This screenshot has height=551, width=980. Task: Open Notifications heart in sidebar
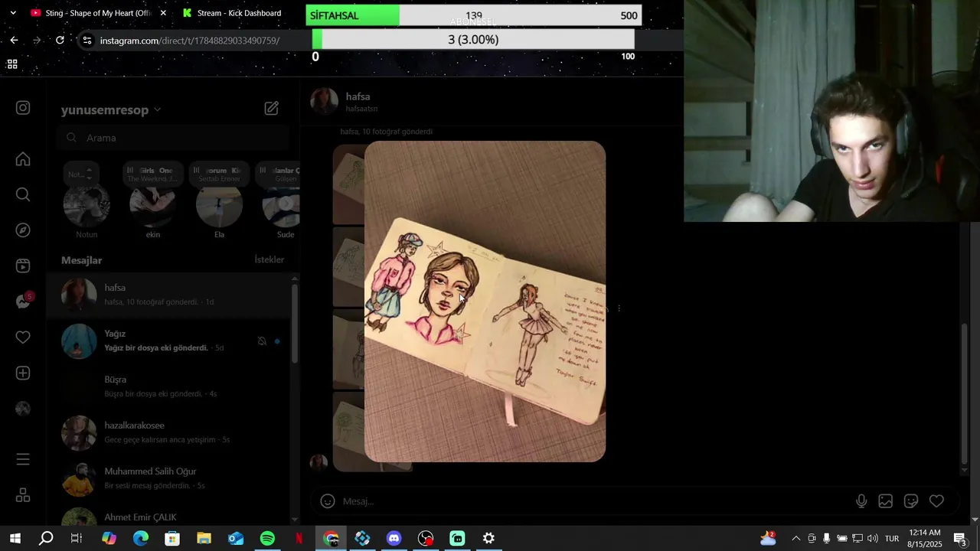(x=23, y=337)
